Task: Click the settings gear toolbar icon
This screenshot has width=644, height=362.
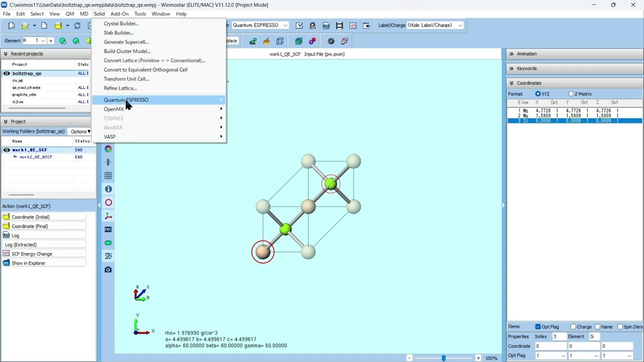Action: [x=331, y=41]
